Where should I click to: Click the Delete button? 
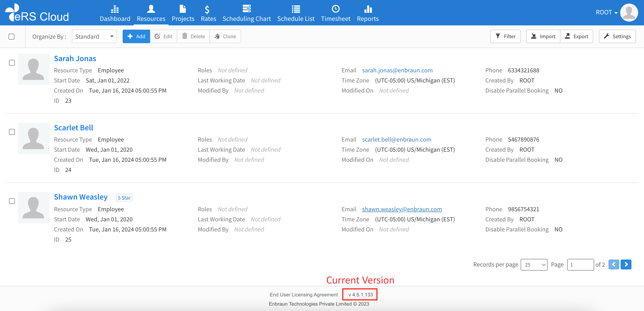193,36
